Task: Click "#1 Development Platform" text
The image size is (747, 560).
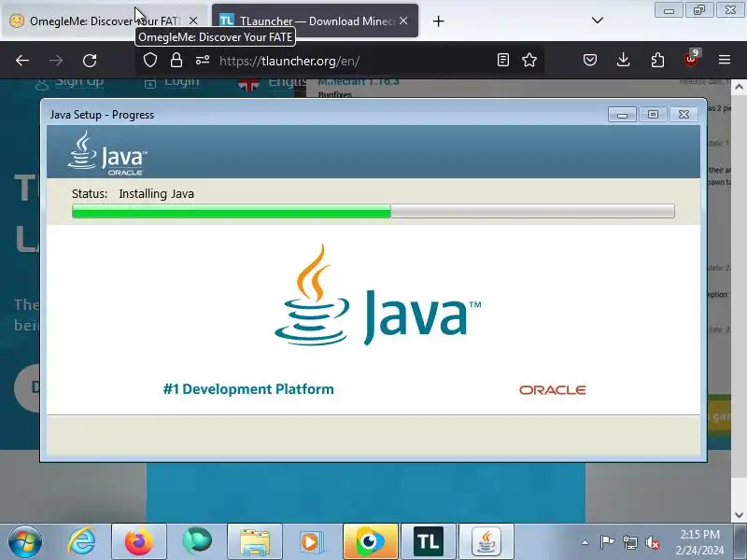Action: 248,389
